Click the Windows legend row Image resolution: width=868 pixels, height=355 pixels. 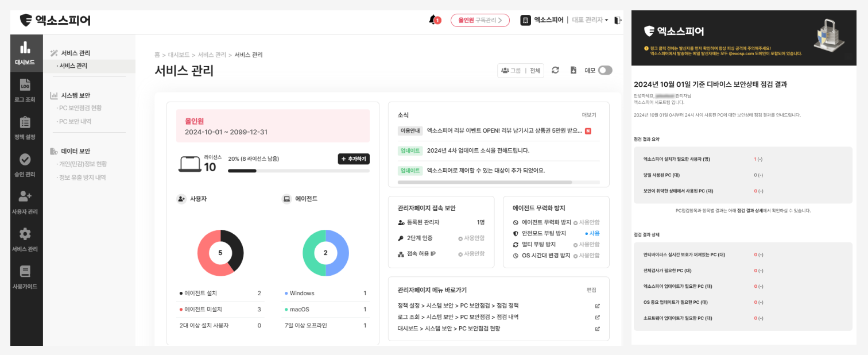pyautogui.click(x=325, y=293)
